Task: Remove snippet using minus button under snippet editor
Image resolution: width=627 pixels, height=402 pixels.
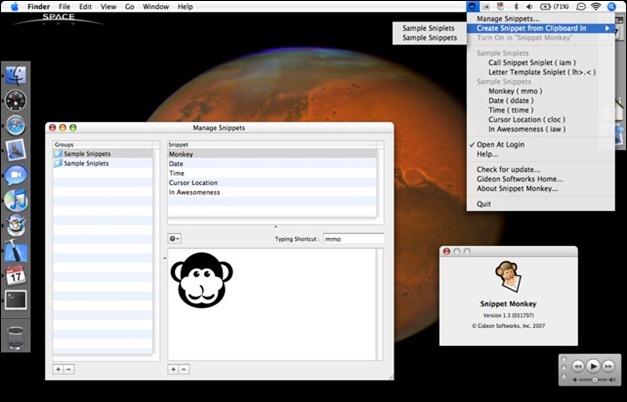Action: click(x=184, y=369)
